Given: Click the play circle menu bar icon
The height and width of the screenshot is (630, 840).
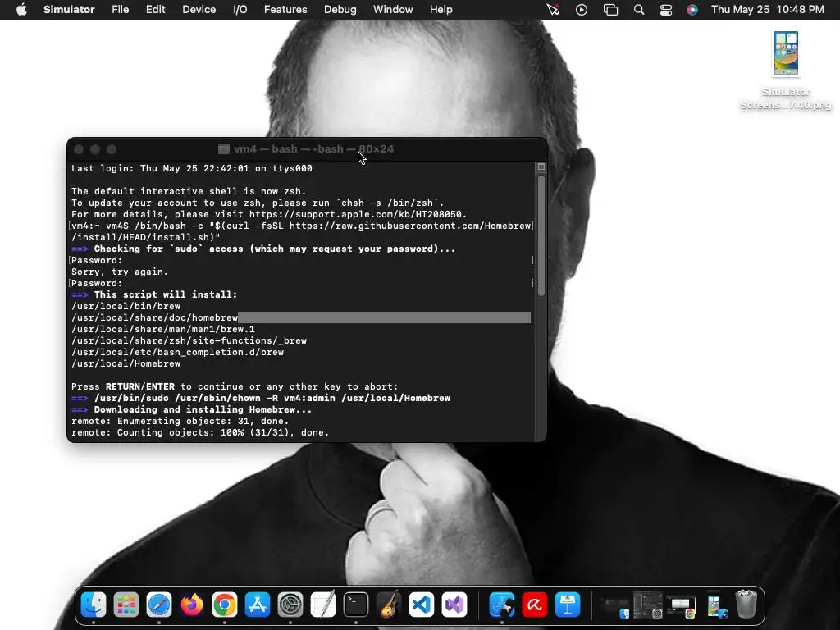Looking at the screenshot, I should 582,10.
